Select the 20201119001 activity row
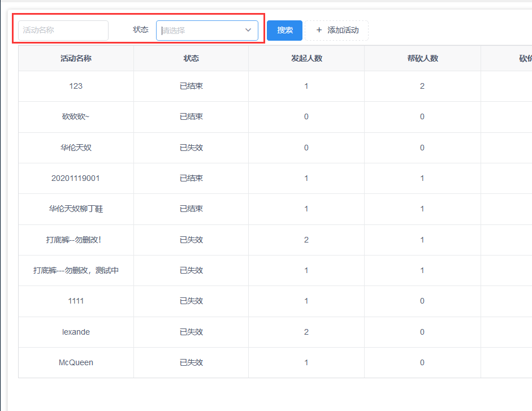532x411 pixels. [x=76, y=179]
